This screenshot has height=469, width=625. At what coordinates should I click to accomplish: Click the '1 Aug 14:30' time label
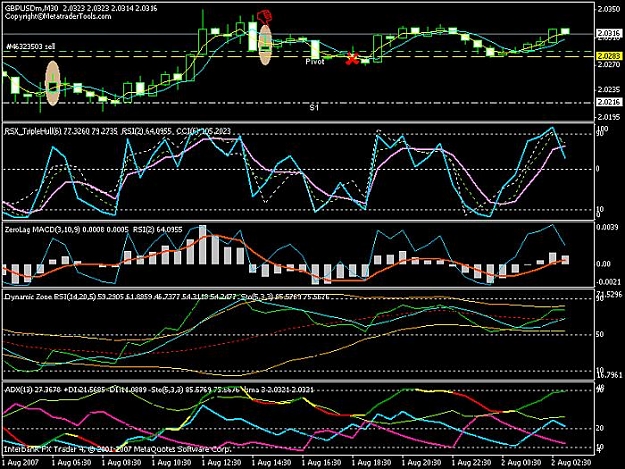tap(271, 463)
